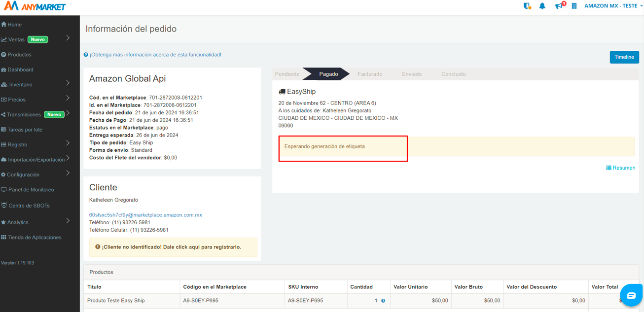
Task: Open the help link about this functionality
Action: (x=155, y=55)
